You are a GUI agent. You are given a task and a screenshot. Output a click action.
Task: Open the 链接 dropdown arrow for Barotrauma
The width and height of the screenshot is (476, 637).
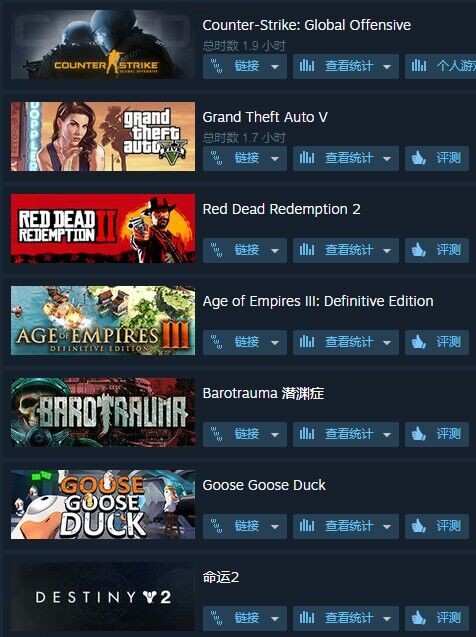coord(275,435)
